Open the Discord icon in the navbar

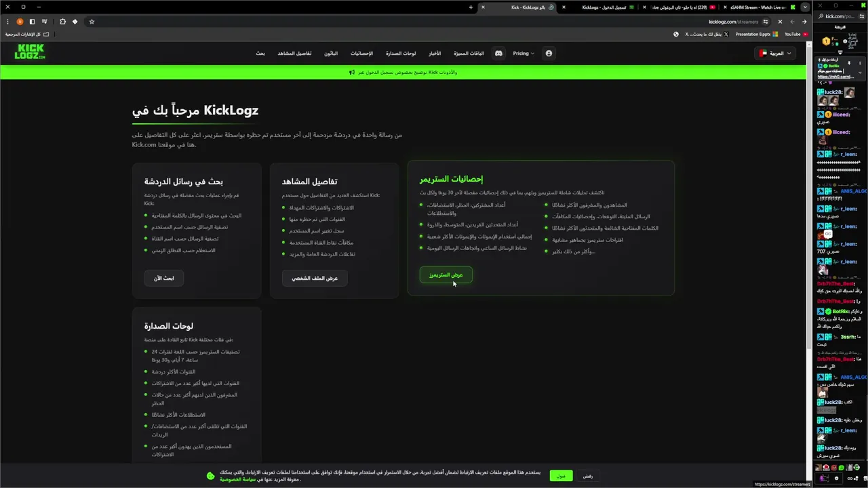498,53
